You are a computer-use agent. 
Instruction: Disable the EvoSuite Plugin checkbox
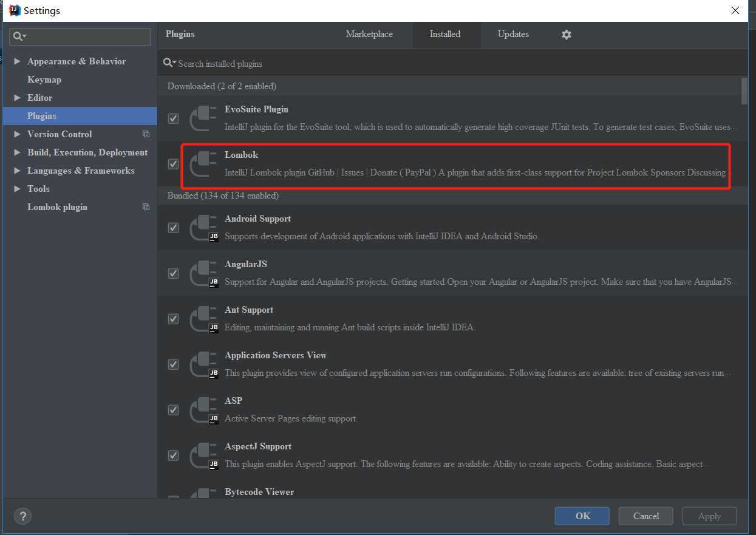[x=174, y=118]
